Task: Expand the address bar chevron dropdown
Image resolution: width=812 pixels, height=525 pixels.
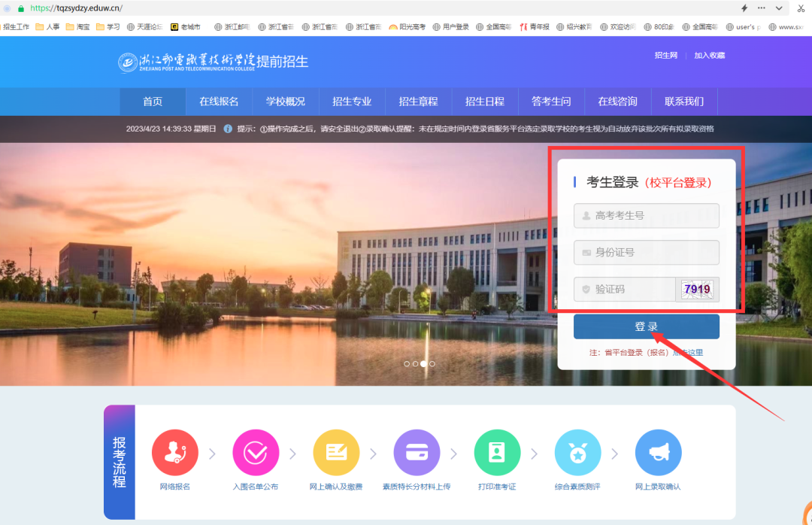Action: pyautogui.click(x=779, y=8)
